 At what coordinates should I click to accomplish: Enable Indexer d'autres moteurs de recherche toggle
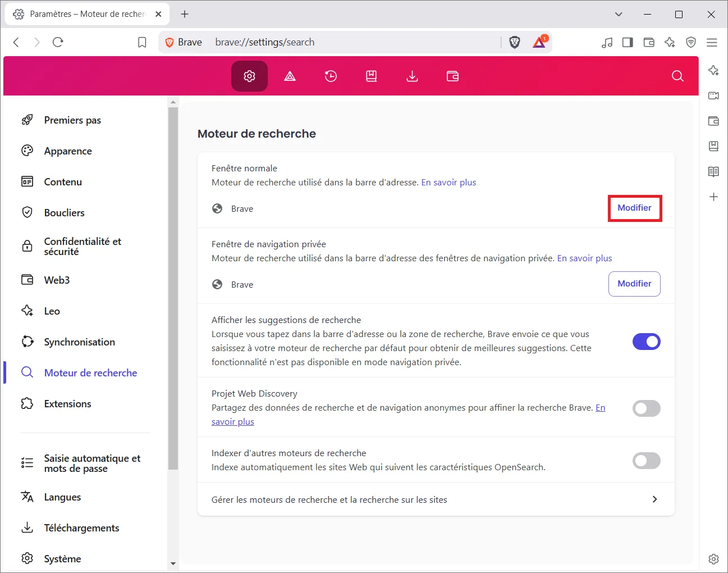pyautogui.click(x=646, y=461)
